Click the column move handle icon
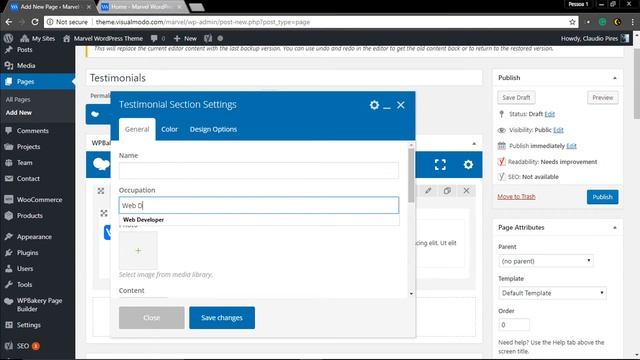The width and height of the screenshot is (640, 360). (x=104, y=213)
